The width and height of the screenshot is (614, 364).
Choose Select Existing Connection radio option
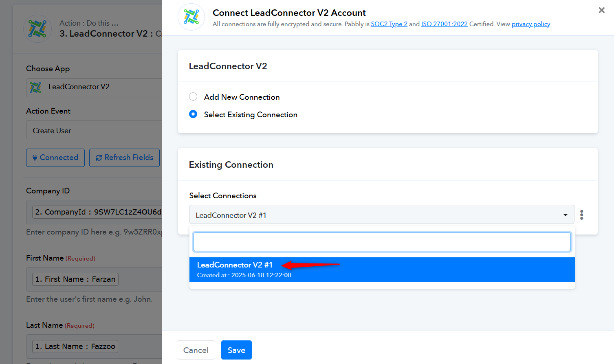click(x=193, y=114)
